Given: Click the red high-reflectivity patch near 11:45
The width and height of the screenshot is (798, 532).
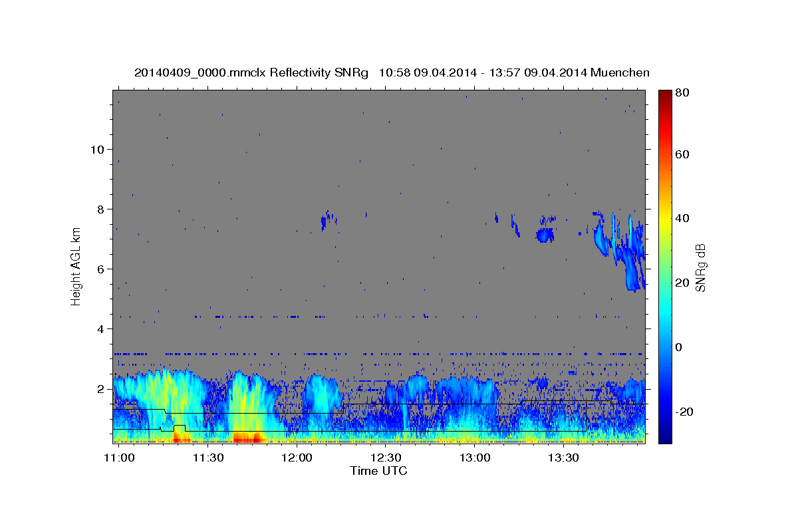Looking at the screenshot, I should tap(249, 437).
